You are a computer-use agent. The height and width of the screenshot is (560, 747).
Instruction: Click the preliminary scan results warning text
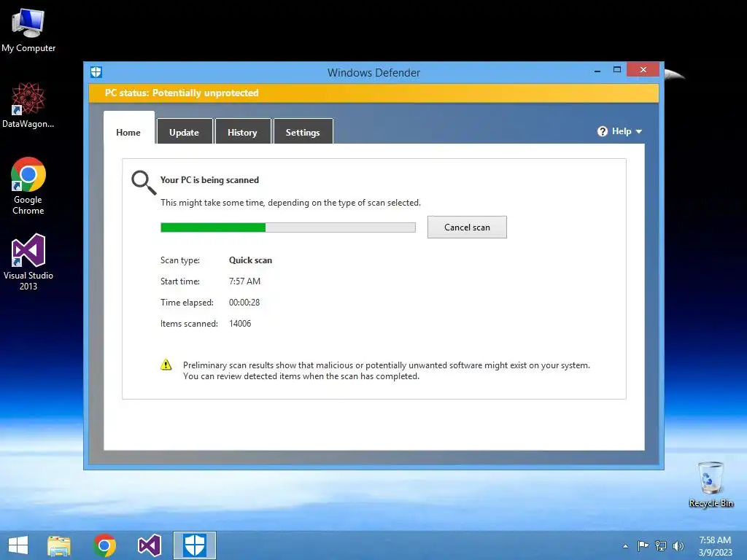(x=387, y=370)
